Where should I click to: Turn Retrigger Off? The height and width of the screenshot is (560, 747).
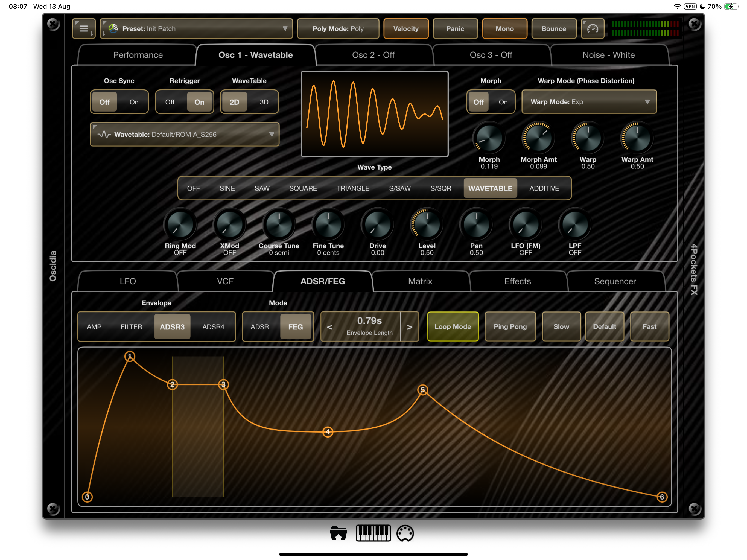[170, 102]
